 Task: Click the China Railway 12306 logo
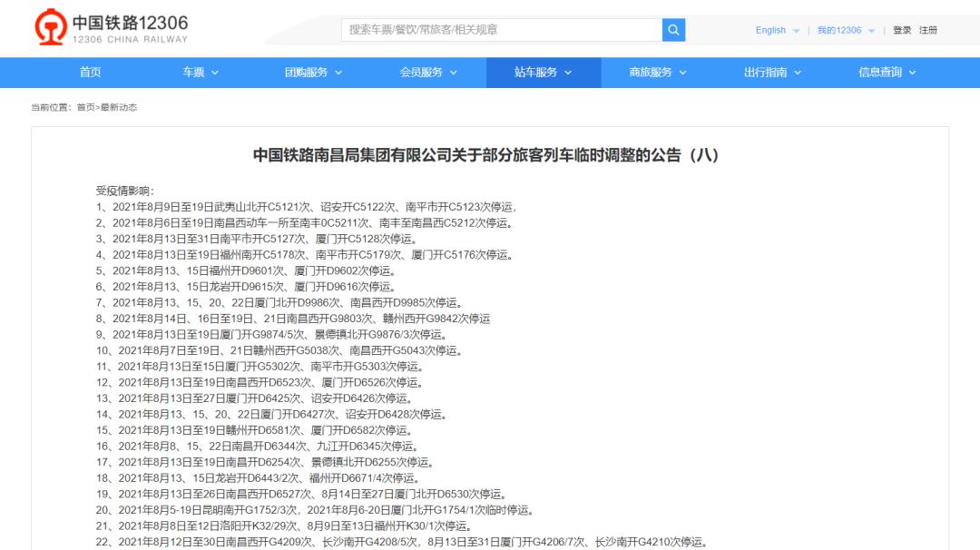[113, 29]
